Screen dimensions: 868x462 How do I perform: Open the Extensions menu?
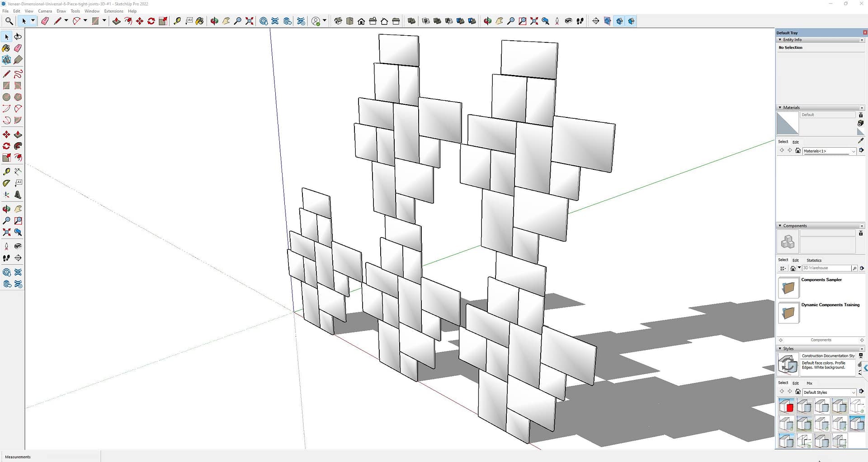(113, 11)
